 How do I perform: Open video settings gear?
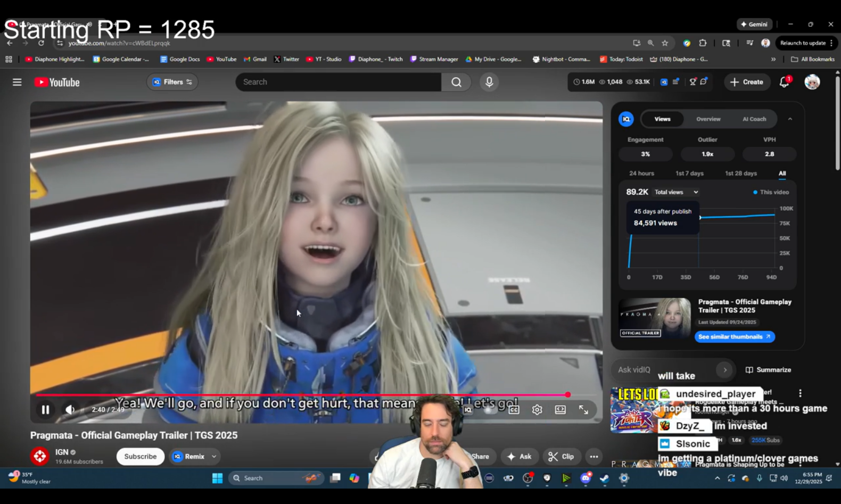click(537, 409)
